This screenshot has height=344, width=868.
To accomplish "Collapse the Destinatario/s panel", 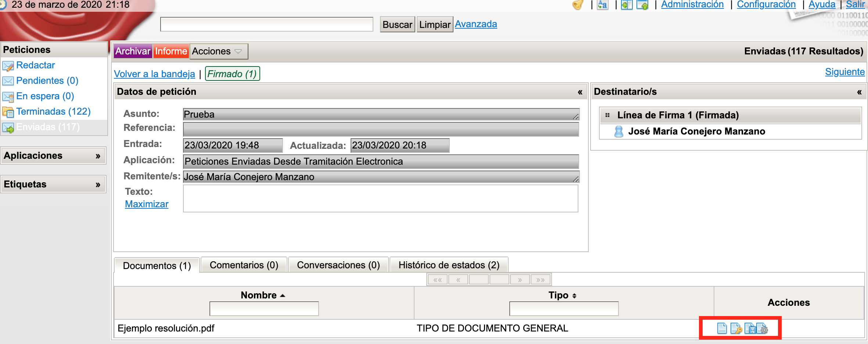I will tap(859, 92).
